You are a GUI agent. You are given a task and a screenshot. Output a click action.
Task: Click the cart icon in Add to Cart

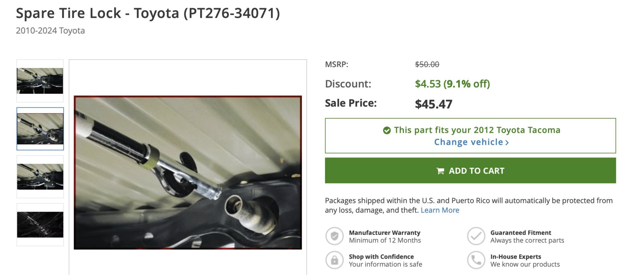click(x=441, y=171)
